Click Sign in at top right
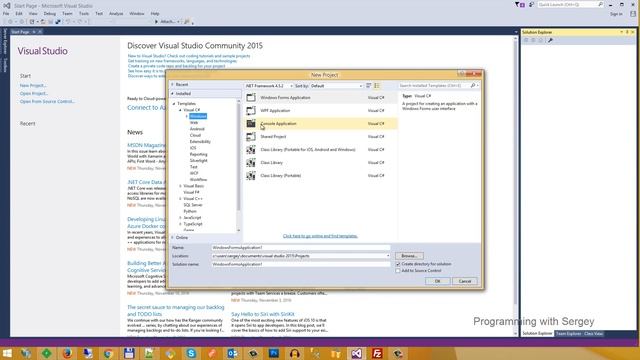Image resolution: width=640 pixels, height=360 pixels. [x=616, y=14]
